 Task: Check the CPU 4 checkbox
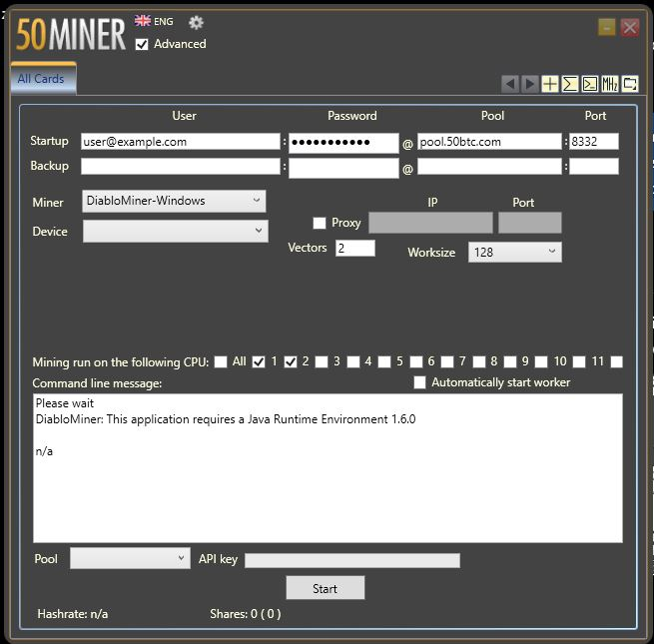(353, 361)
